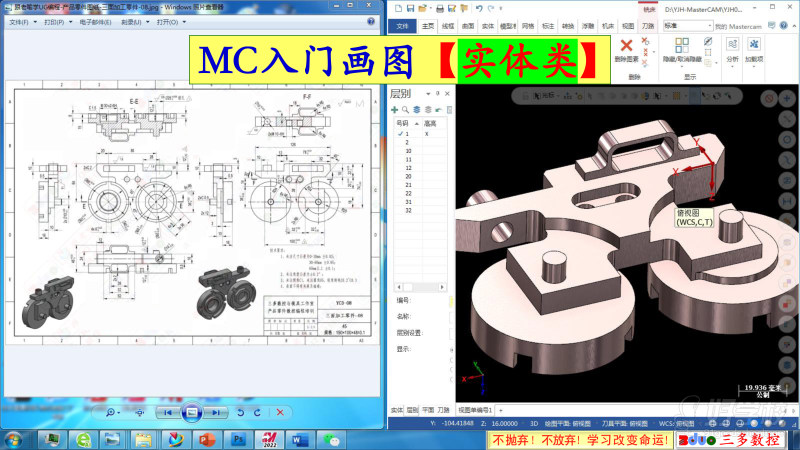Open the 文件 tab in Mastercam

click(402, 26)
